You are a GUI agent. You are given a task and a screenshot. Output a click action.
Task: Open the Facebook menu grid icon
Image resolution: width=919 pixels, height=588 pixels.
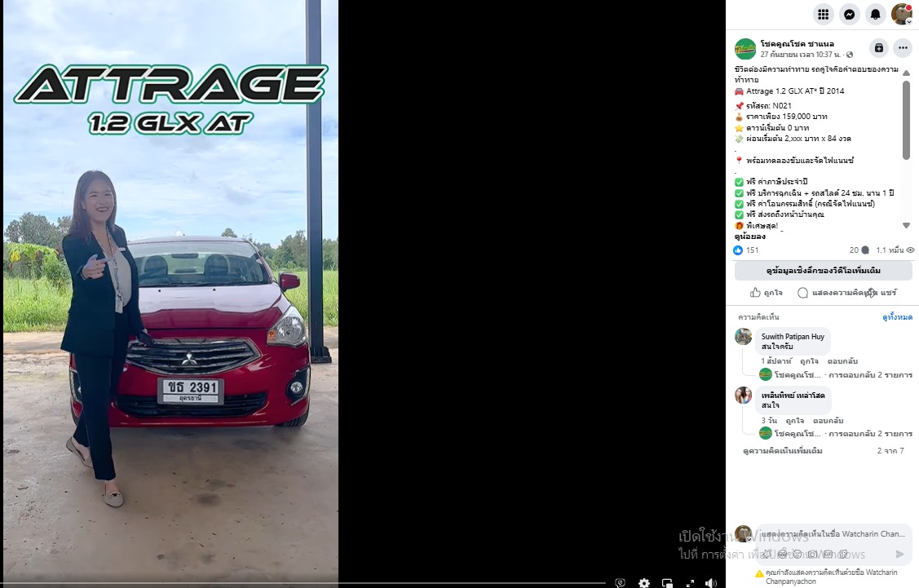click(823, 14)
